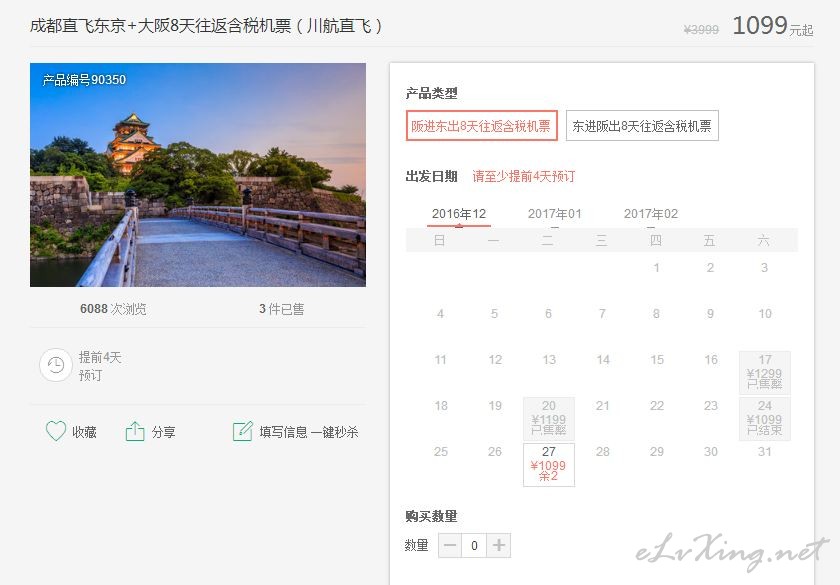840x585 pixels.
Task: Click sold-out December 17 date cell
Action: pos(764,372)
